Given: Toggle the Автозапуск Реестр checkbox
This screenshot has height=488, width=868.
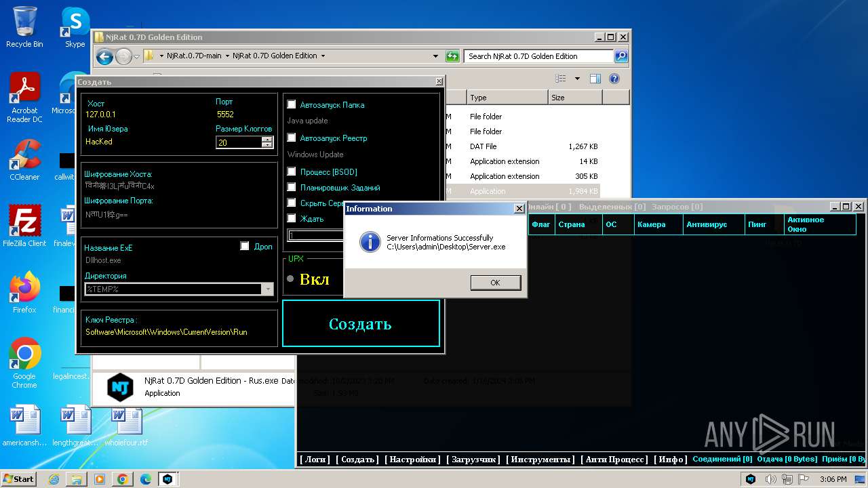Looking at the screenshot, I should coord(292,138).
